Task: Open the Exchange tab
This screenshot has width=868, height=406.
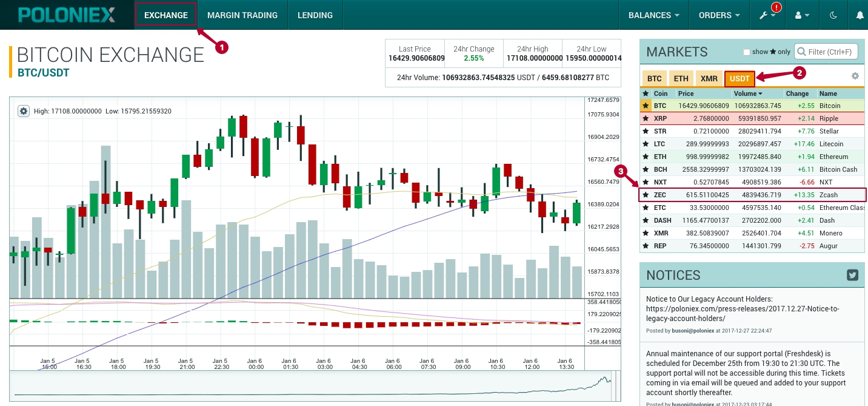Action: click(x=165, y=15)
